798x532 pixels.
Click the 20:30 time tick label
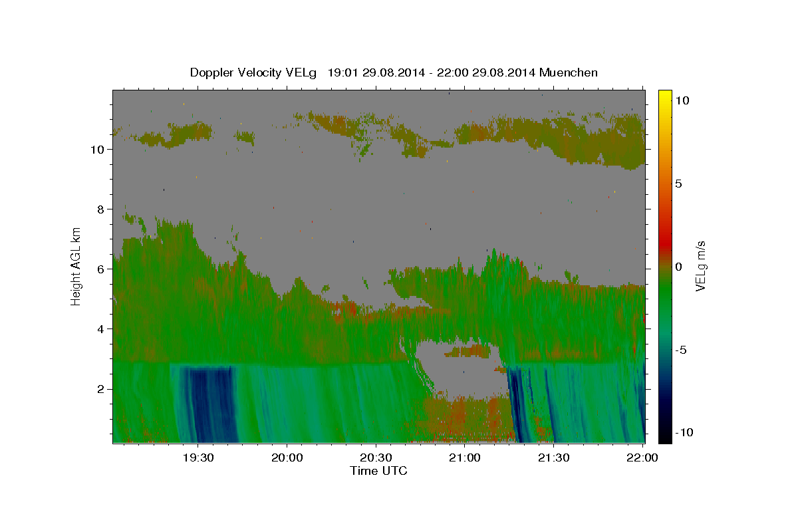point(376,457)
